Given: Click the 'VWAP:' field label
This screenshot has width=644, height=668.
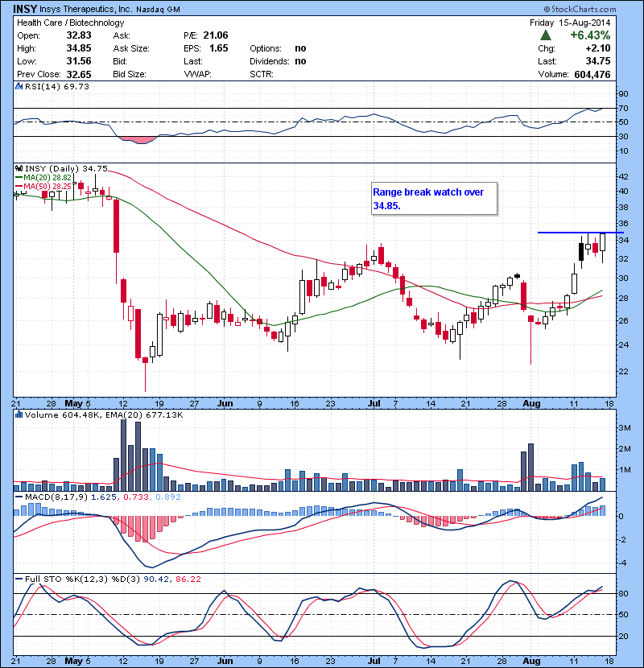Looking at the screenshot, I should pos(197,74).
